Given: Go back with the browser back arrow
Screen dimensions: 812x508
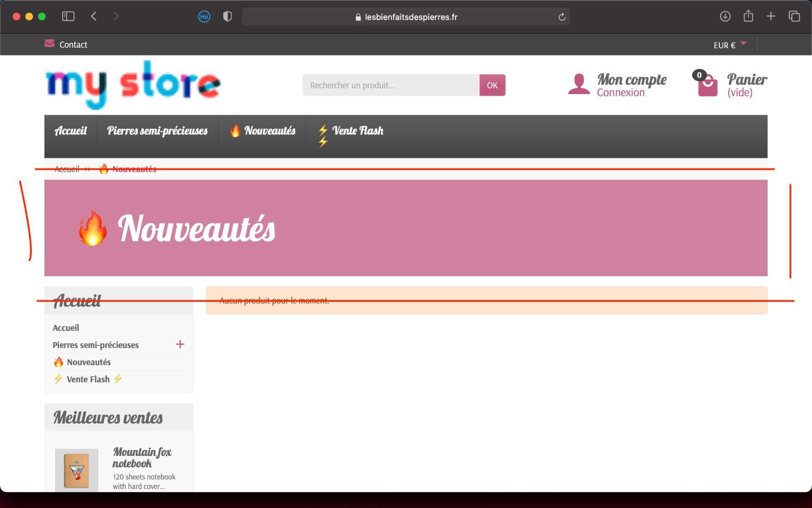Looking at the screenshot, I should tap(94, 17).
